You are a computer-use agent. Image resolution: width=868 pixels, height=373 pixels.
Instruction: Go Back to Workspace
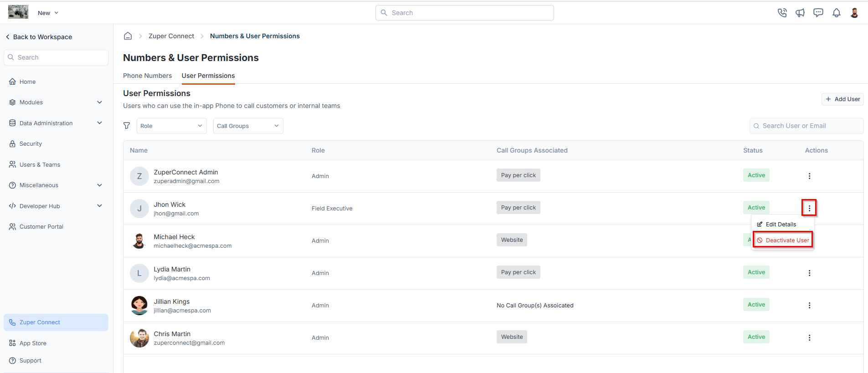39,37
